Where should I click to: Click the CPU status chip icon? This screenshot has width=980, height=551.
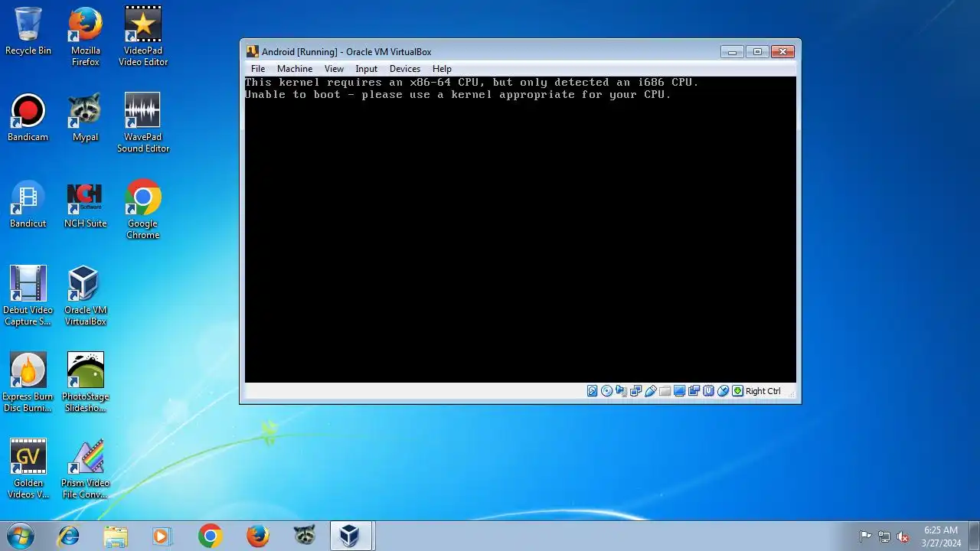point(708,391)
